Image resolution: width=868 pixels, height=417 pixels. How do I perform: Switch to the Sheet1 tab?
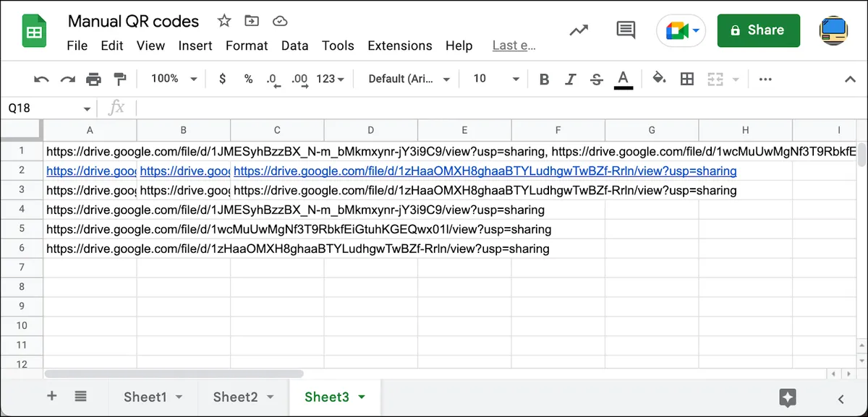click(x=153, y=397)
